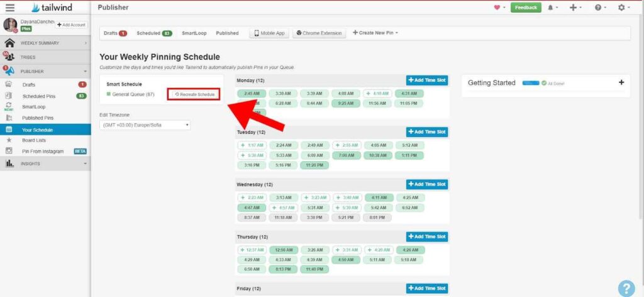Open the SmartLoop sidebar icon
The image size is (644, 297).
tap(9, 106)
